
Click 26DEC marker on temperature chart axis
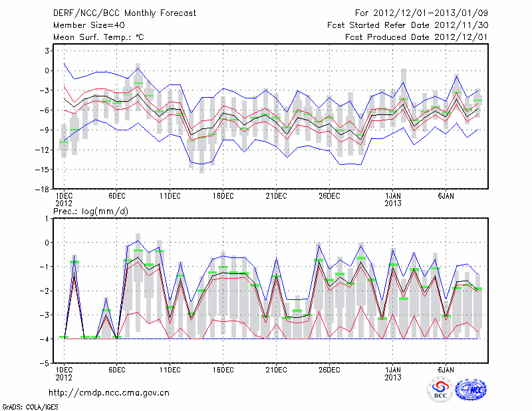(x=329, y=196)
